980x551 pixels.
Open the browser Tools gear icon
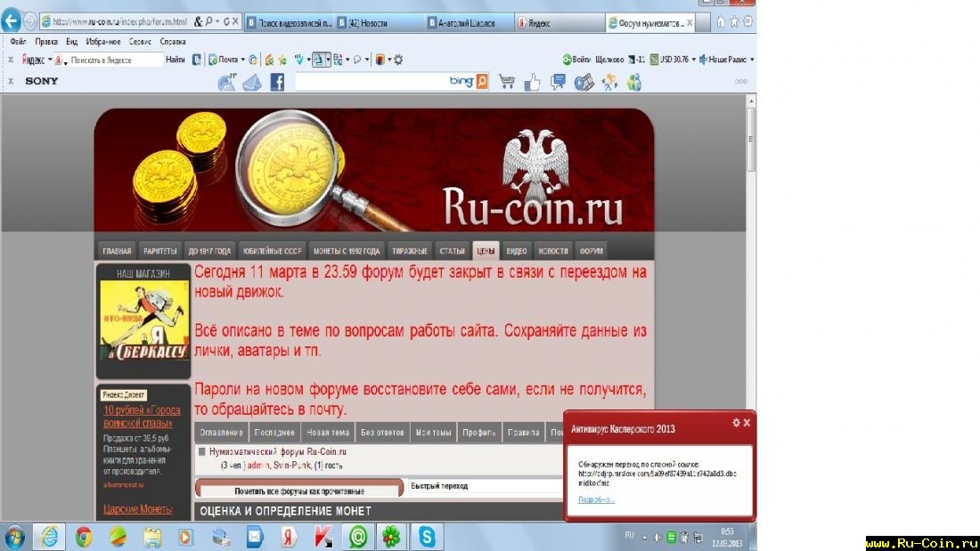pos(747,22)
